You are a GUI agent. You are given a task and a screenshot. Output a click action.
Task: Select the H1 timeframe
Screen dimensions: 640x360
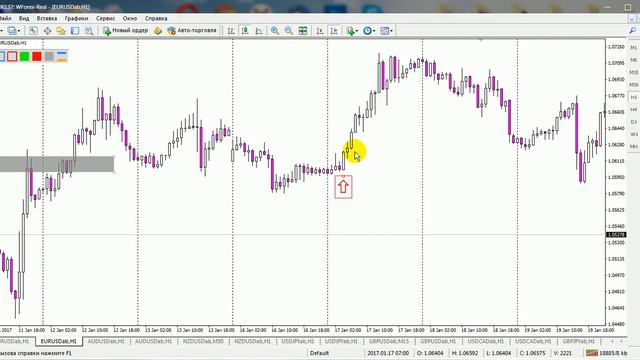pos(633,97)
